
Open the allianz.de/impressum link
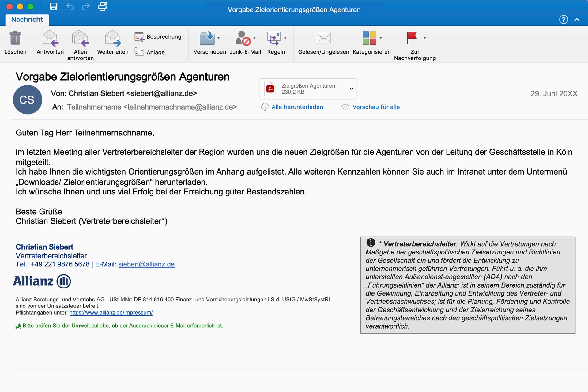click(111, 313)
